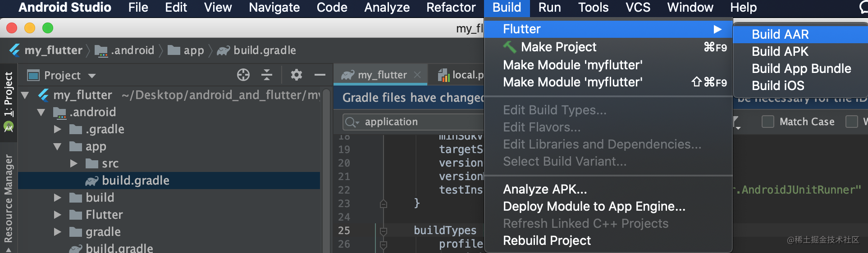Screen dimensions: 868x253
Task: Open the Refactor menu
Action: click(451, 8)
